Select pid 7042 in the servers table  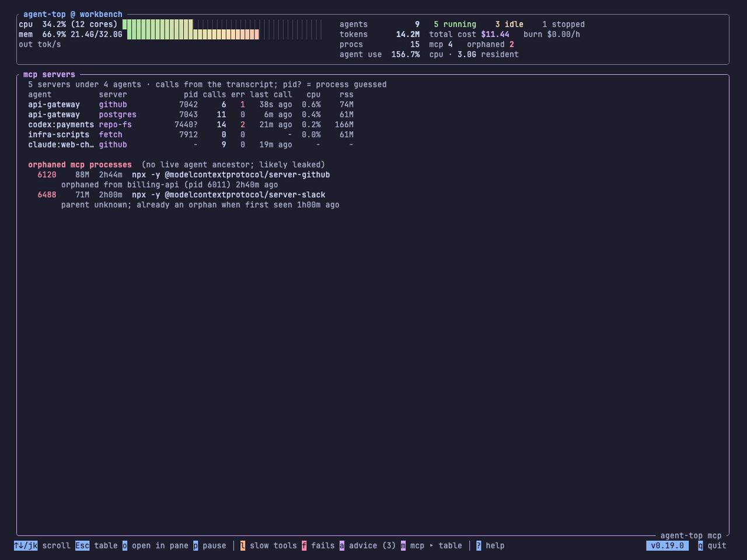[189, 105]
